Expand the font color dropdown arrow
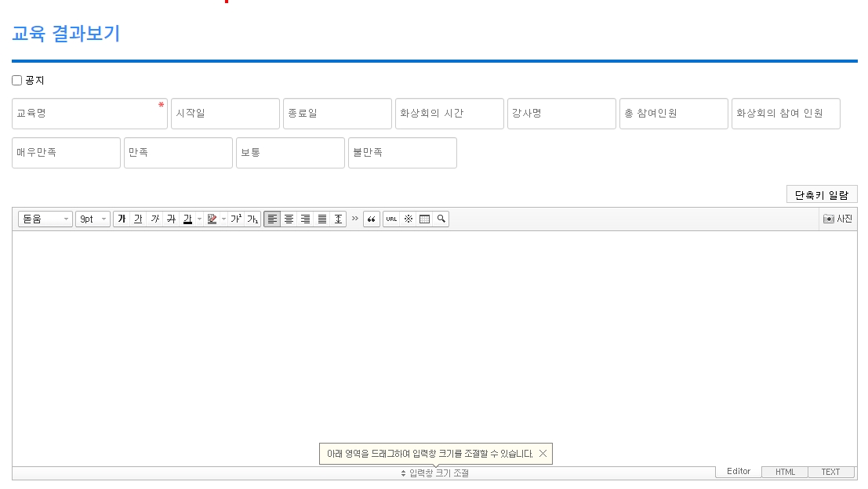Image resolution: width=868 pixels, height=489 pixels. 199,219
